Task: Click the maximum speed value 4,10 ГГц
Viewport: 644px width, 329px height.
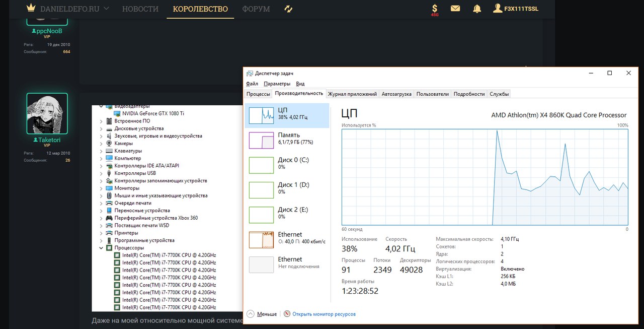Action: click(510, 239)
